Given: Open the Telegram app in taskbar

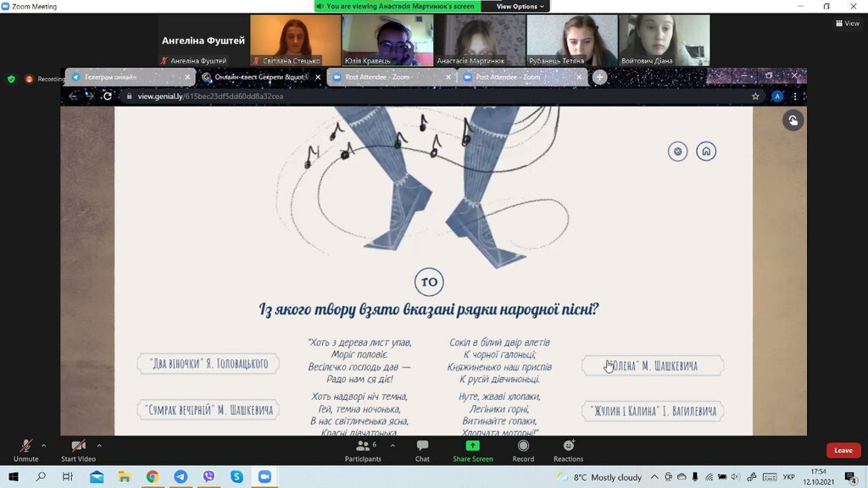Looking at the screenshot, I should [x=181, y=476].
